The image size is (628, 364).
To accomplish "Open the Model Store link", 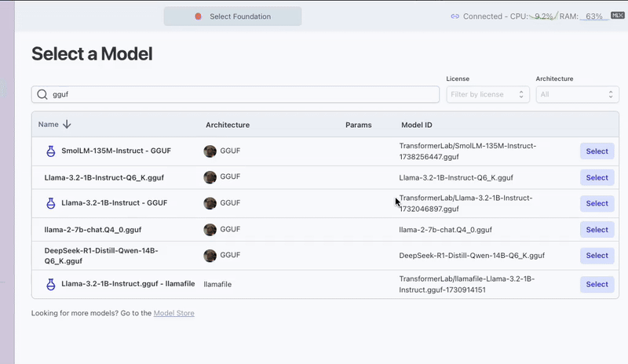I will click(173, 313).
